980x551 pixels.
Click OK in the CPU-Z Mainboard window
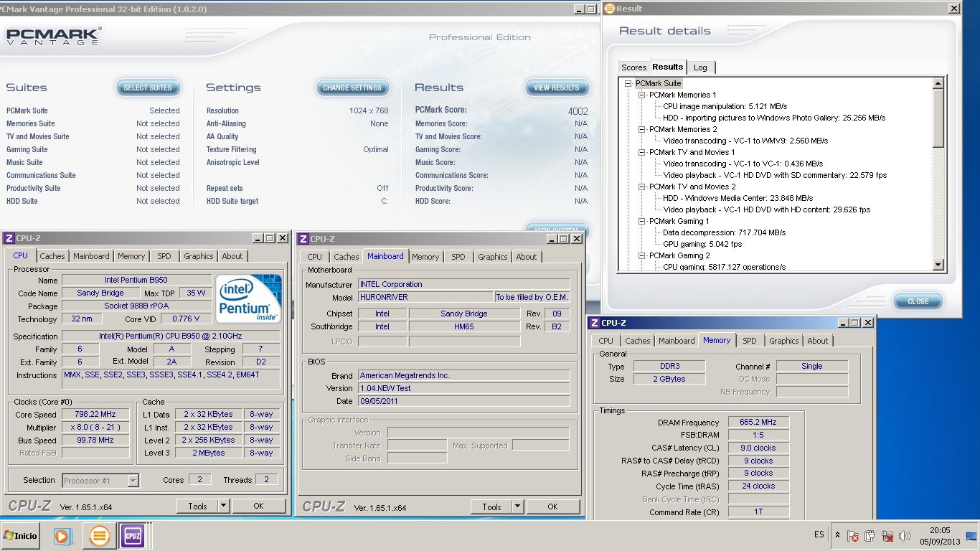click(x=552, y=507)
